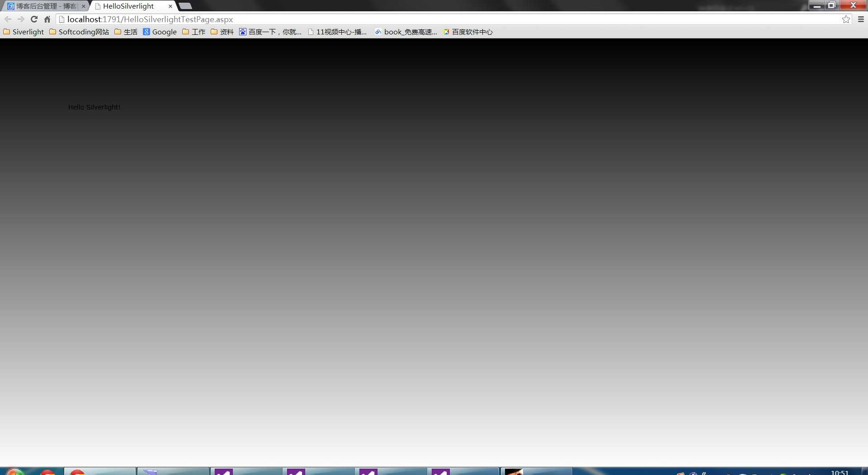Open the browser home page
Screen dimensions: 868x475
pyautogui.click(x=47, y=19)
